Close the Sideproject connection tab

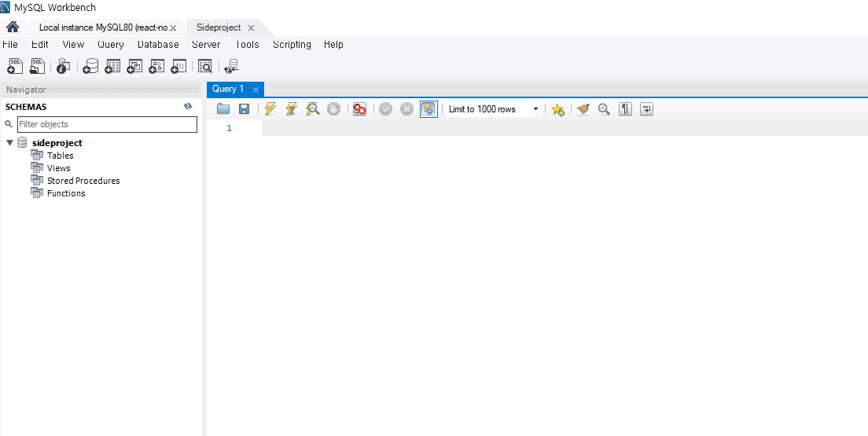252,27
